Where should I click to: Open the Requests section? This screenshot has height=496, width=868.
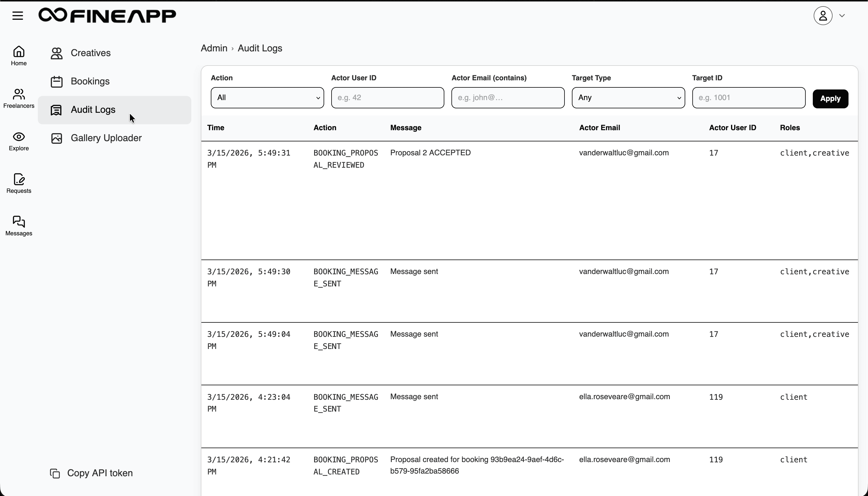(19, 184)
